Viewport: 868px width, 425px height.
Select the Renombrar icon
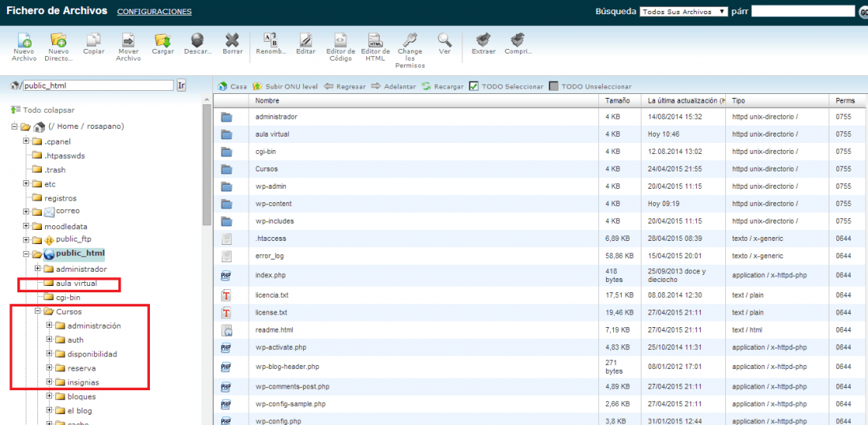click(x=271, y=40)
